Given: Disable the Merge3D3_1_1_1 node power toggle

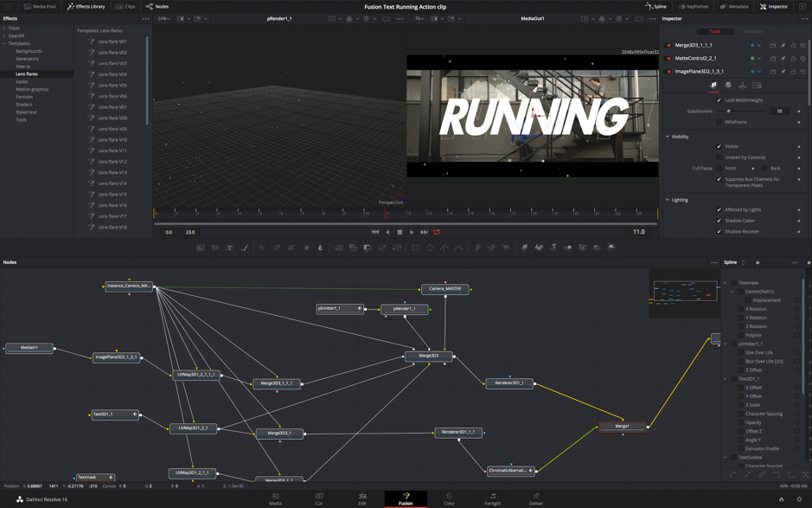Looking at the screenshot, I should 669,44.
